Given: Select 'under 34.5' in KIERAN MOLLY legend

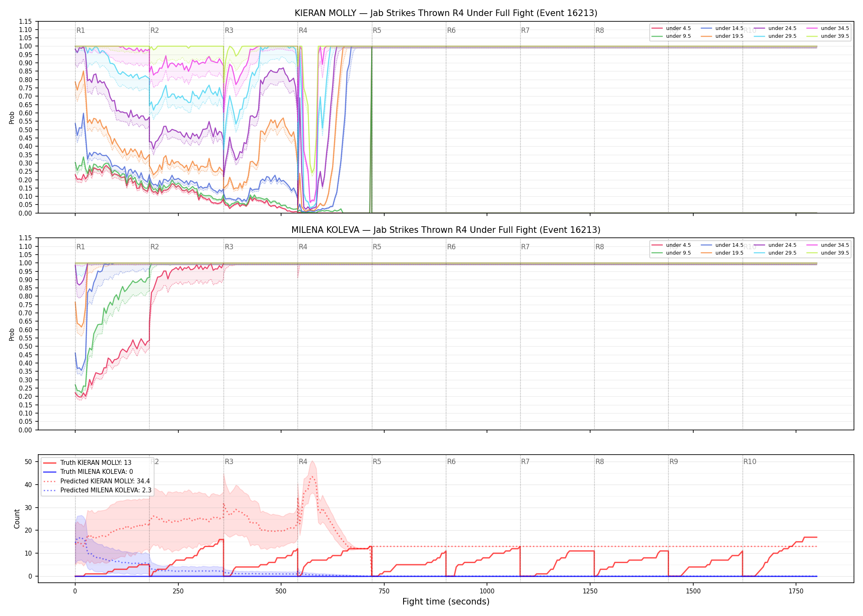Looking at the screenshot, I should click(x=828, y=28).
